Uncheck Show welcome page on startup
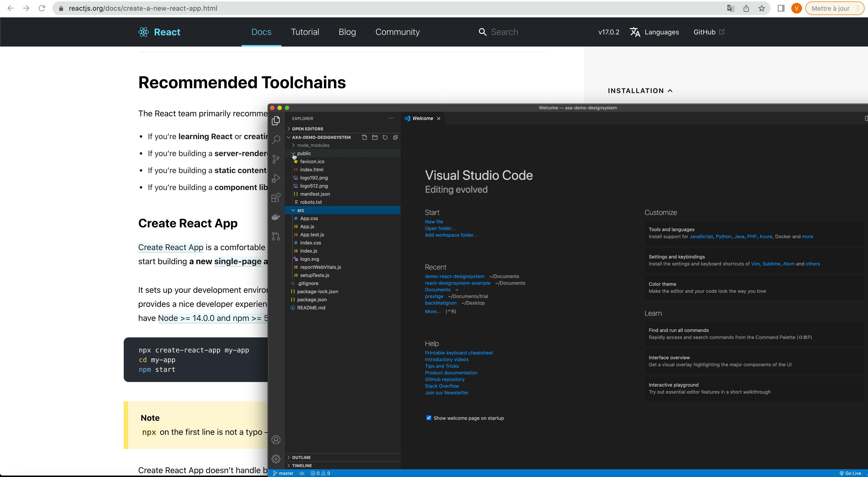Image resolution: width=868 pixels, height=477 pixels. click(x=429, y=418)
